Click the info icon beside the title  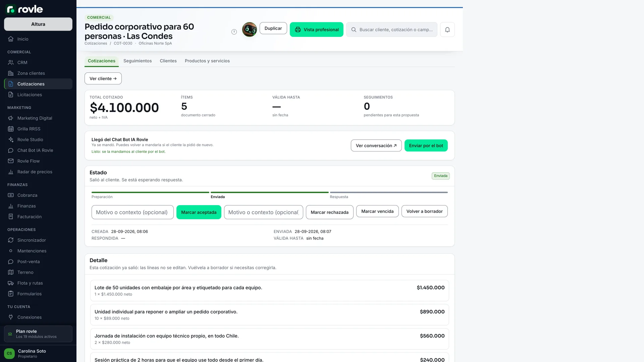[234, 32]
